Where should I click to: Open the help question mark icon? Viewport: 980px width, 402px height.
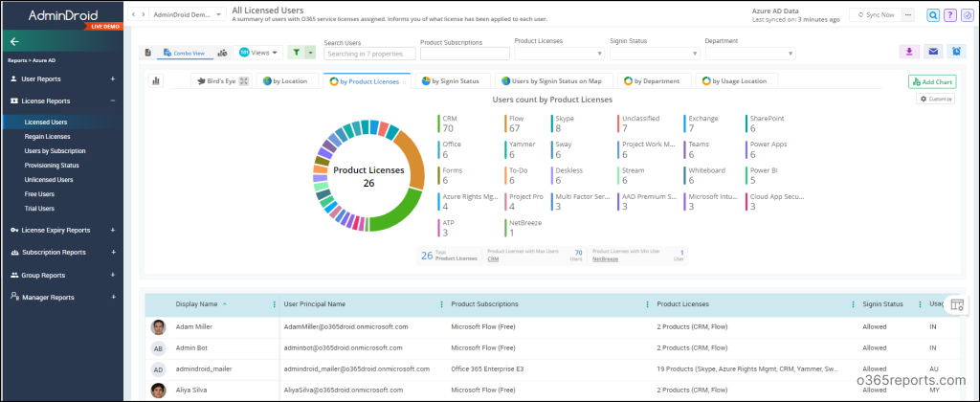pyautogui.click(x=949, y=15)
